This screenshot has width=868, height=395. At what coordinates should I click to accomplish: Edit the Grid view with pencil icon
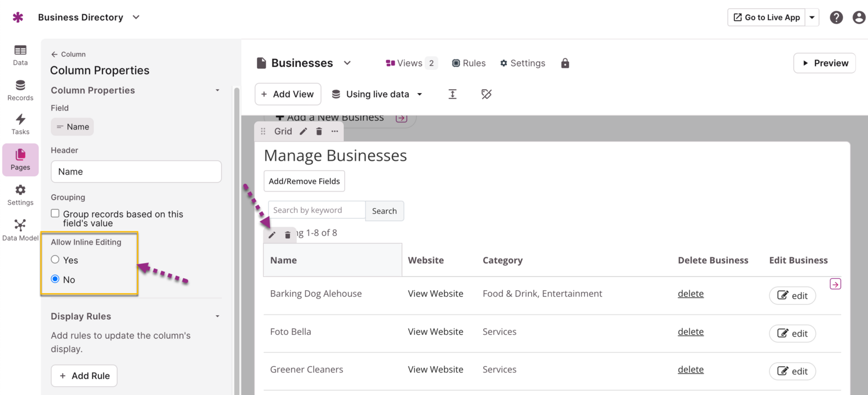(x=303, y=131)
